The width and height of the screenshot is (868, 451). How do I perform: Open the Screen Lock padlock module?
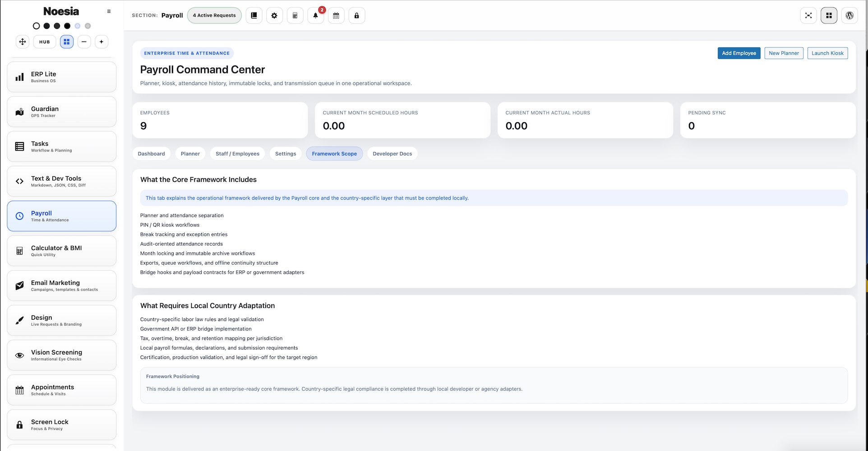[62, 424]
